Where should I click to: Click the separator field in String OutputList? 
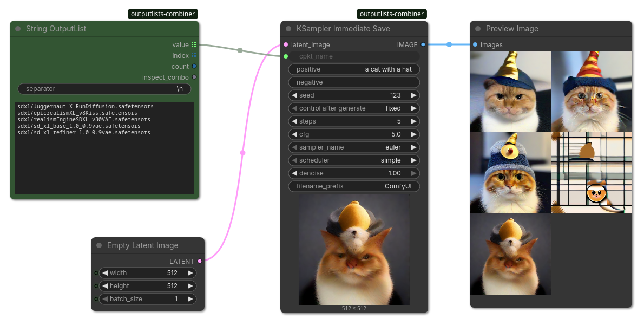[104, 89]
